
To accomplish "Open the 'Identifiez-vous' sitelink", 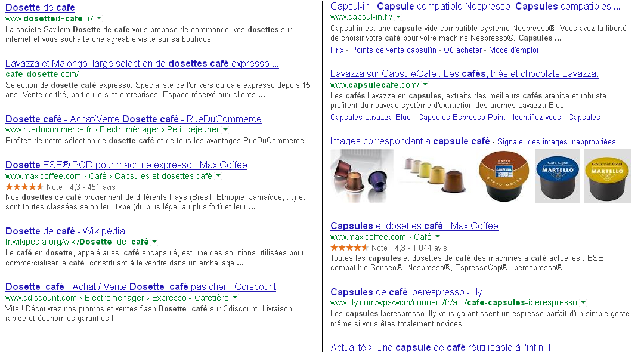I will pos(537,117).
